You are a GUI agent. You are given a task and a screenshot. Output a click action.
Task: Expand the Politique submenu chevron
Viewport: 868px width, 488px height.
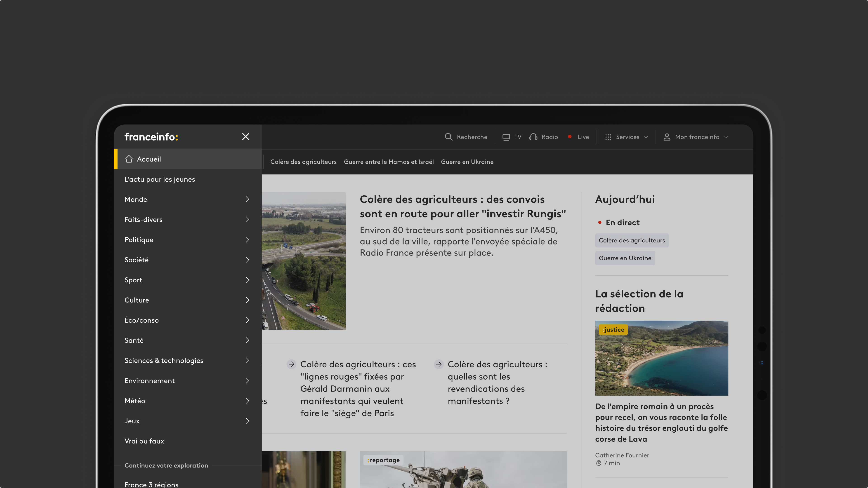coord(247,239)
